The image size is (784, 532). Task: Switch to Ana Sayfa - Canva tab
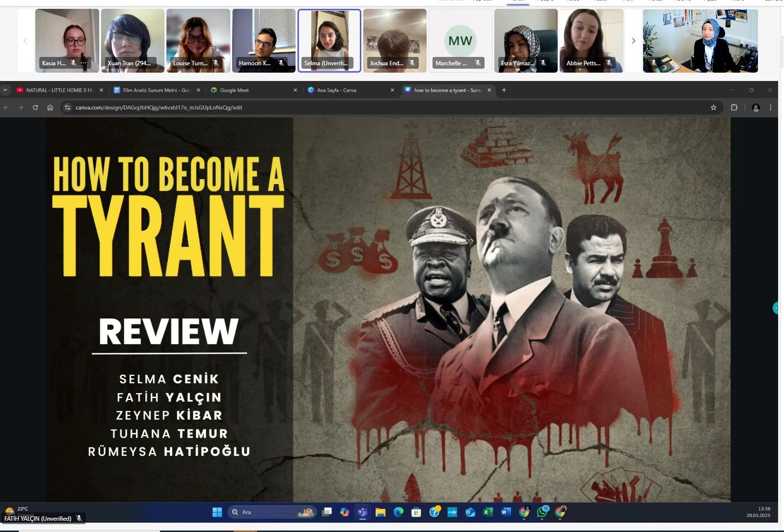tap(351, 90)
